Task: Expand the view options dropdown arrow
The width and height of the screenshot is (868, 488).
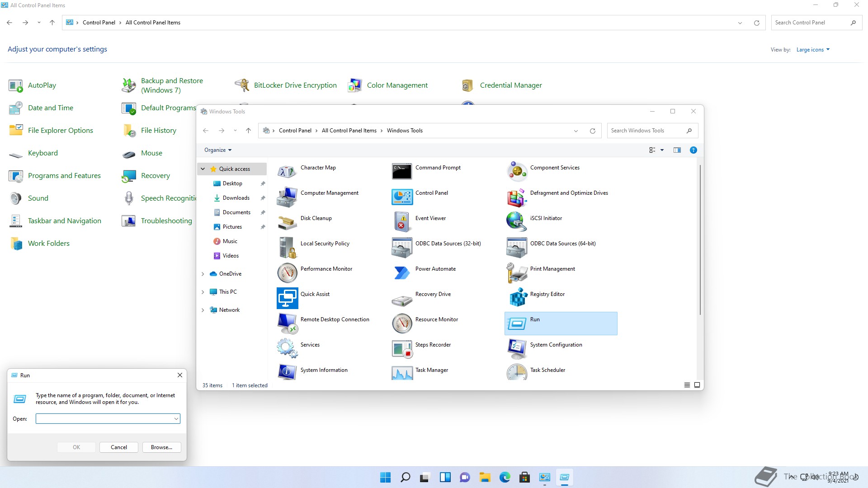Action: [662, 150]
